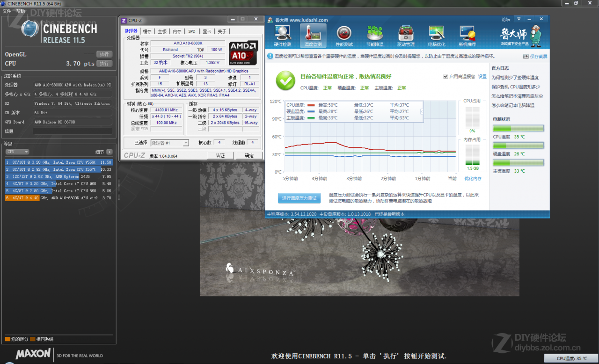599x364 pixels.
Task: Open 处理器 #1 selection dropdown in CPU-Z
Action: click(169, 143)
